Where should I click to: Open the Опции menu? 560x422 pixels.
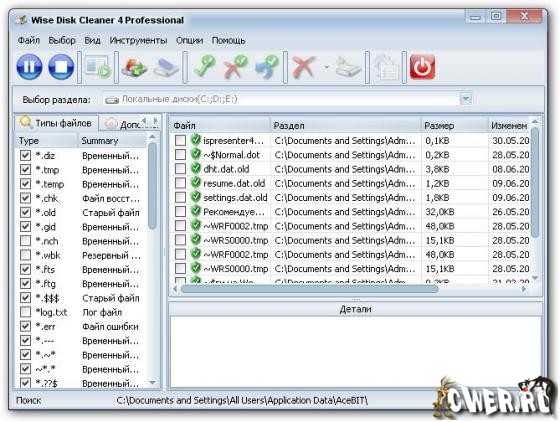189,40
